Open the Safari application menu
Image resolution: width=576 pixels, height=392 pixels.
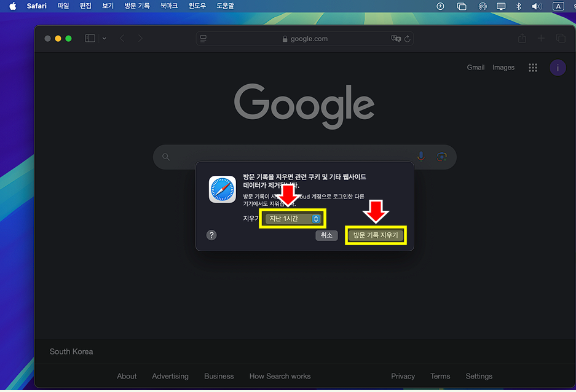[36, 6]
